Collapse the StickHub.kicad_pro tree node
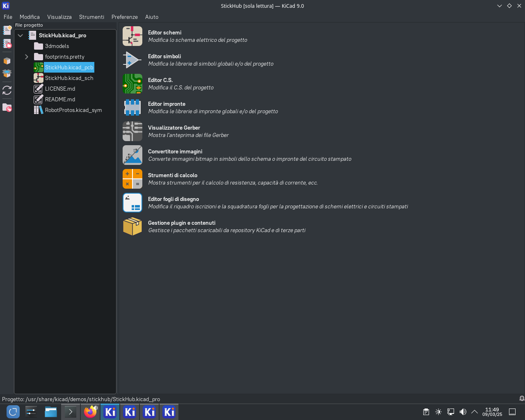Image resolution: width=525 pixels, height=420 pixels. [20, 36]
